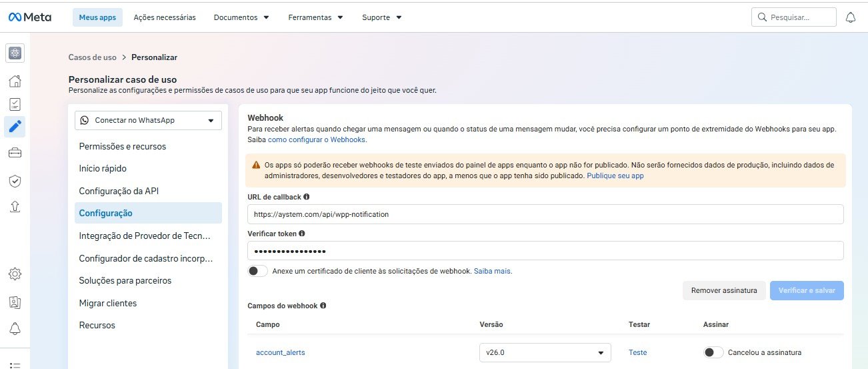Open Migrar clientes menu item
Viewport: 868px width, 369px height.
[148, 303]
